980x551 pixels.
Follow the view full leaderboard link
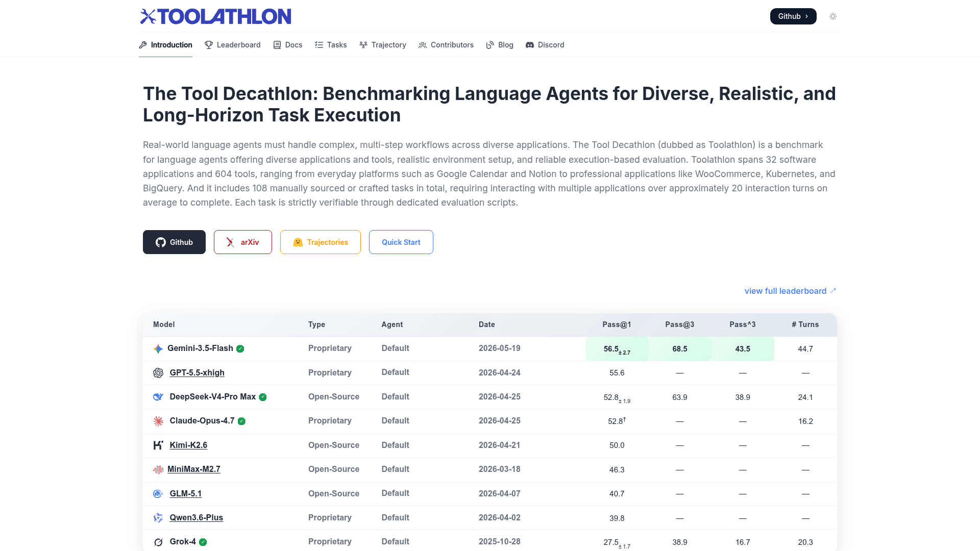pyautogui.click(x=790, y=291)
